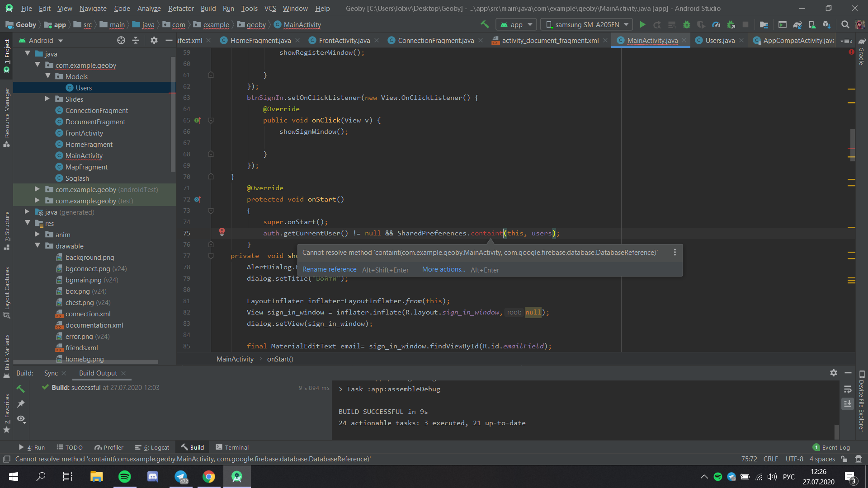
Task: Click the red error bulb on line 75
Action: pos(222,232)
